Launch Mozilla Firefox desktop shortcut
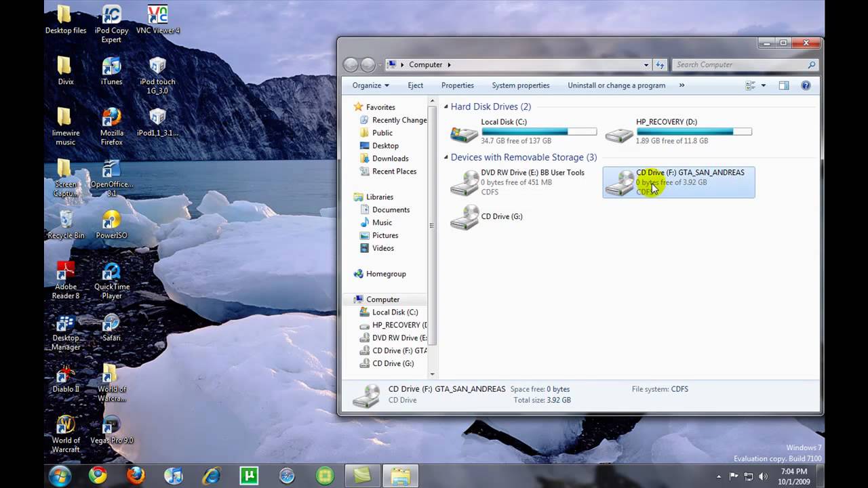Image resolution: width=868 pixels, height=488 pixels. click(111, 127)
